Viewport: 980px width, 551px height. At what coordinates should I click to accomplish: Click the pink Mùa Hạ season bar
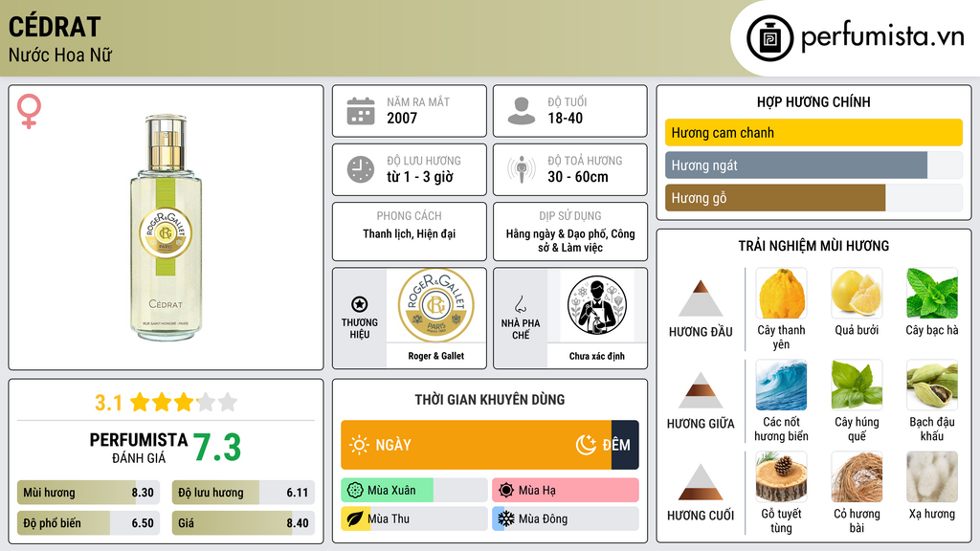tap(566, 491)
